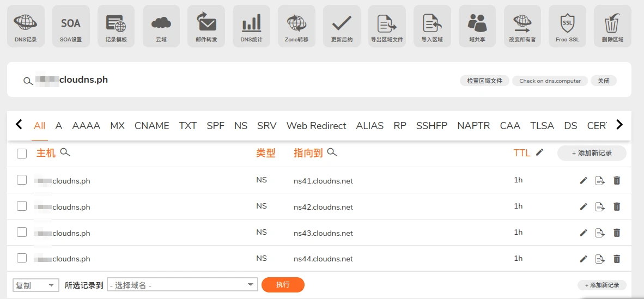Click the TTL column edit pencil
644x299 pixels.
pos(539,152)
